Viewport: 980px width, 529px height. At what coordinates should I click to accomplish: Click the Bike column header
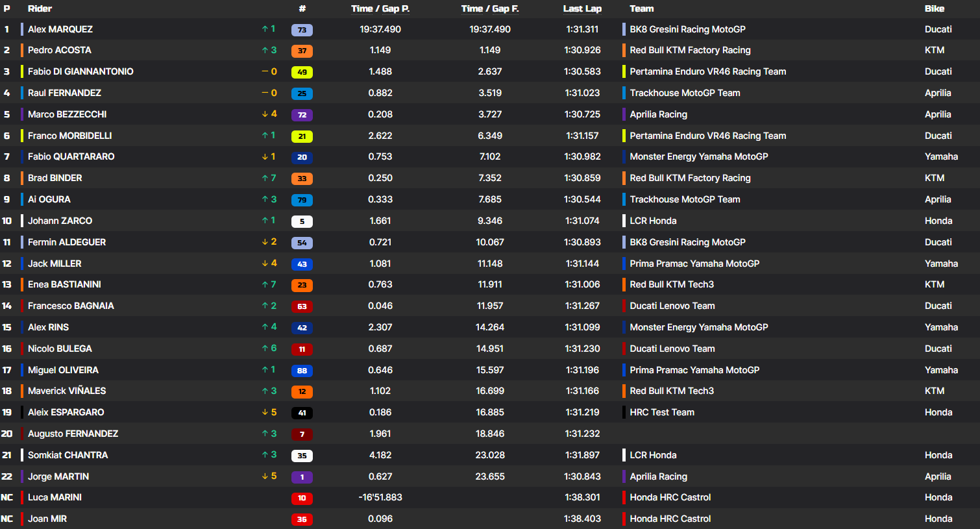pos(934,8)
